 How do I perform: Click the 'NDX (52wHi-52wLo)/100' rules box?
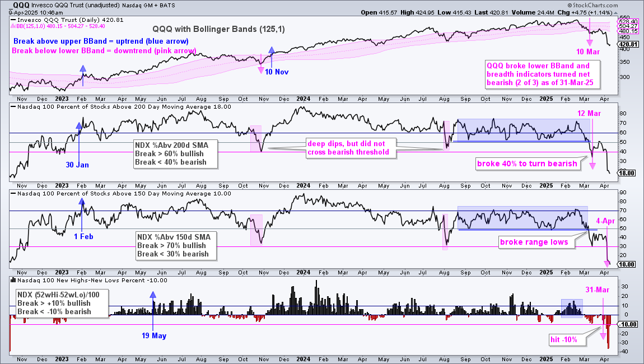(x=63, y=303)
